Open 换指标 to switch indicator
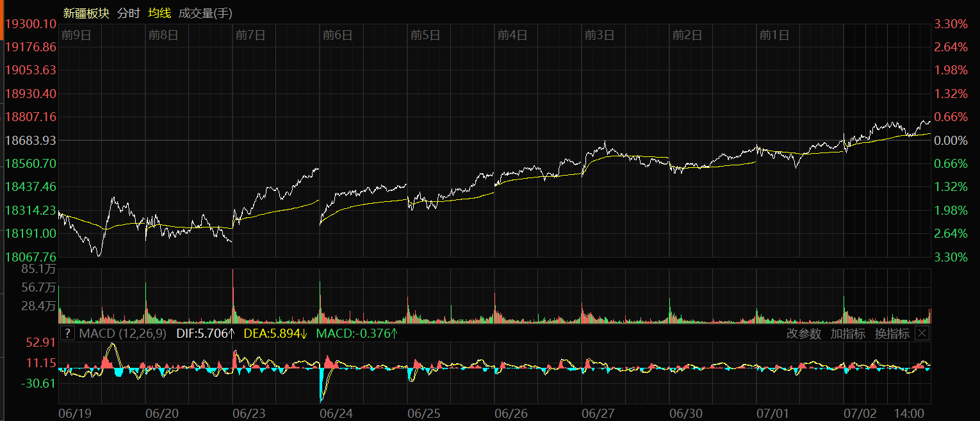This screenshot has height=421, width=980. pos(892,333)
